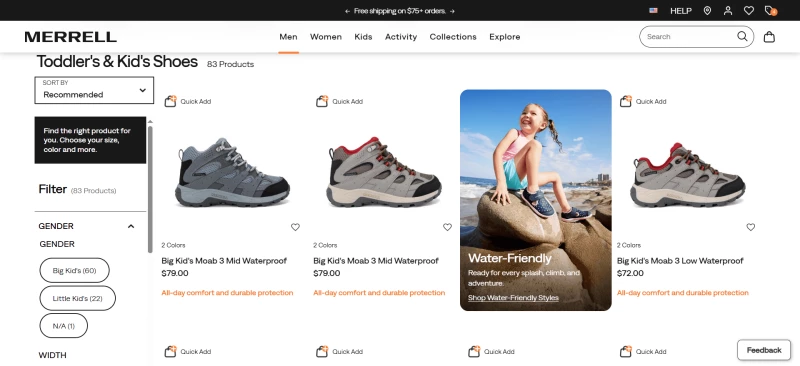Screen dimensions: 800x366
Task: Click the $72.00 price text
Action: coord(630,273)
